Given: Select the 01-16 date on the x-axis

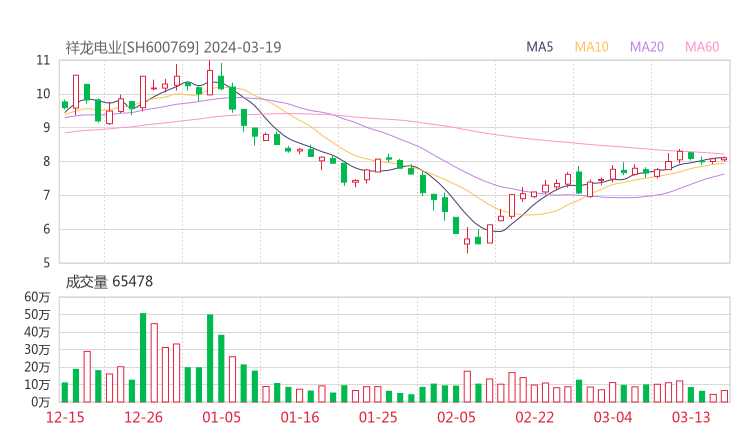Looking at the screenshot, I should coord(299,416).
